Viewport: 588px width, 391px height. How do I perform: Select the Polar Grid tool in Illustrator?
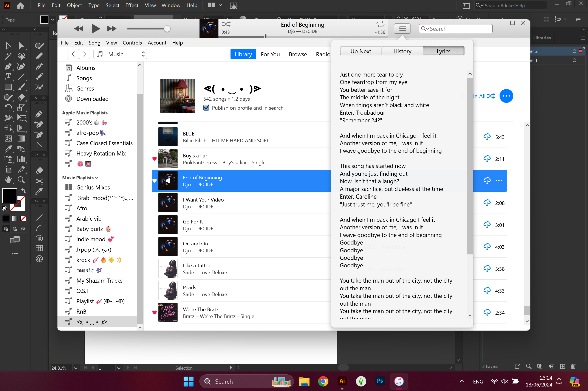(39, 259)
